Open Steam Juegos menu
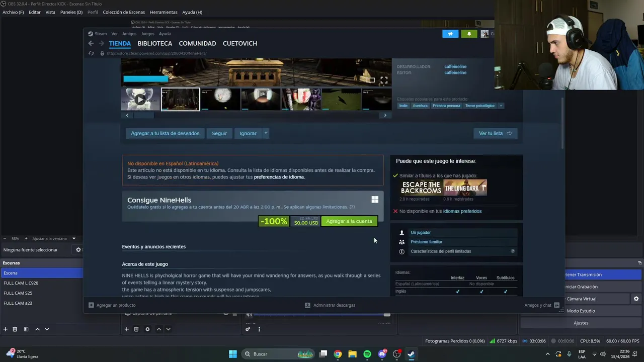 [147, 34]
